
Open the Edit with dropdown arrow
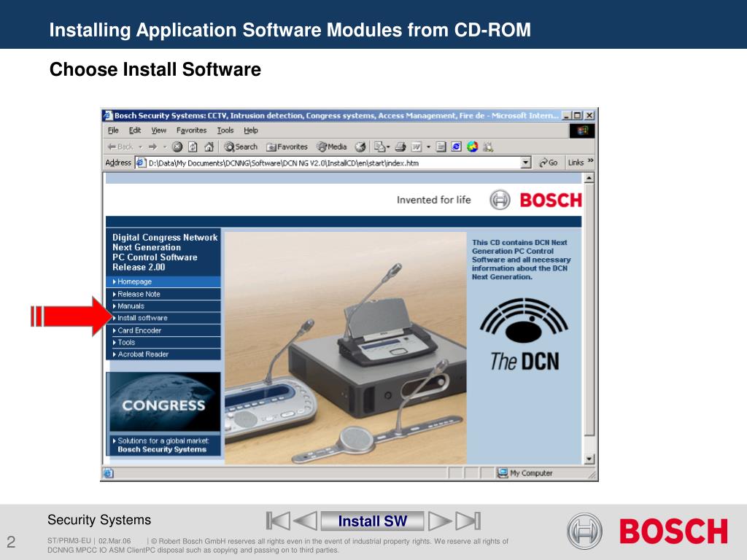(x=428, y=147)
